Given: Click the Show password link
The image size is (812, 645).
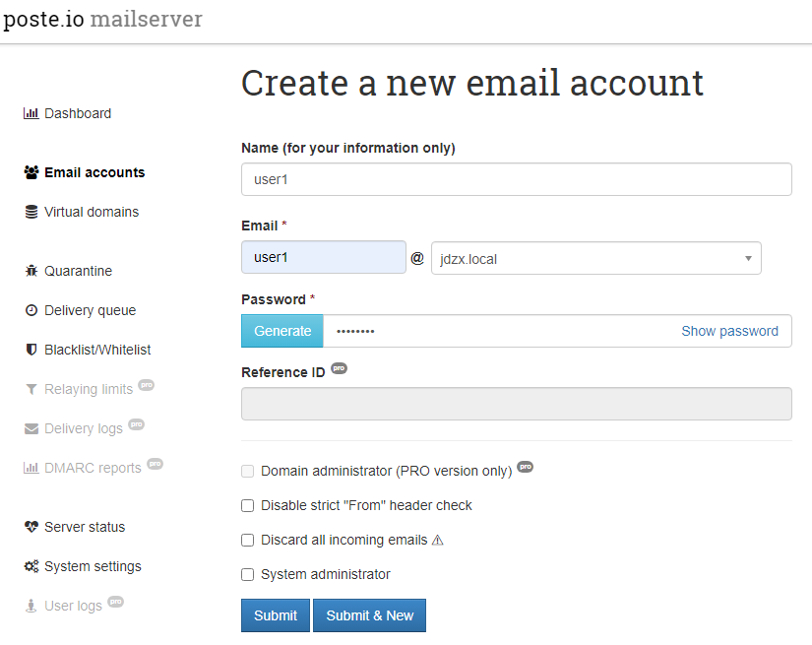Looking at the screenshot, I should point(729,331).
